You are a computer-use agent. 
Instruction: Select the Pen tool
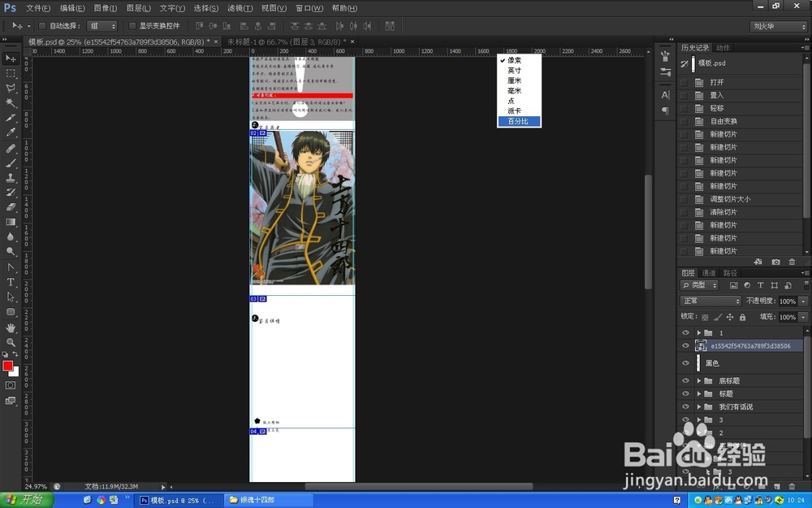(x=11, y=267)
